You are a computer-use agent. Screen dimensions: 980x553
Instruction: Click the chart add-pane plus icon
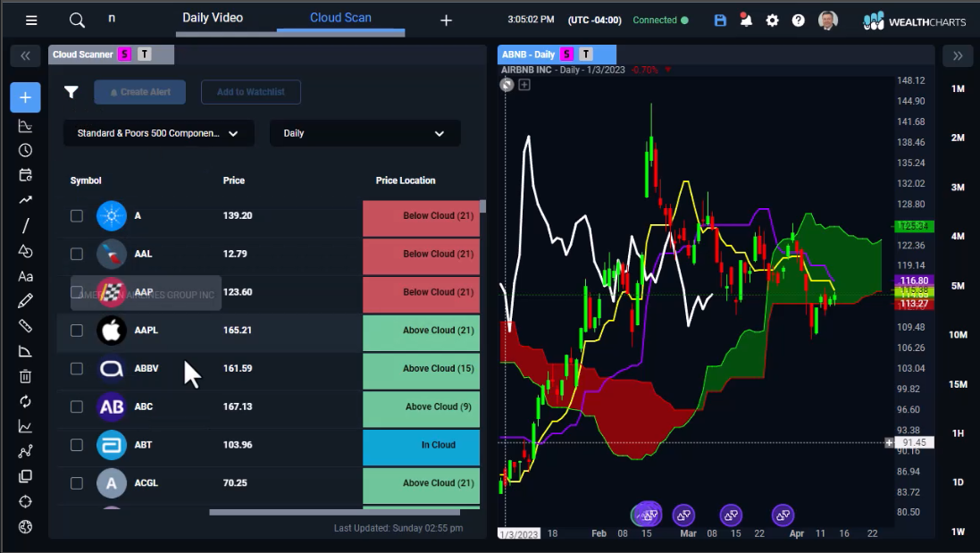(524, 84)
